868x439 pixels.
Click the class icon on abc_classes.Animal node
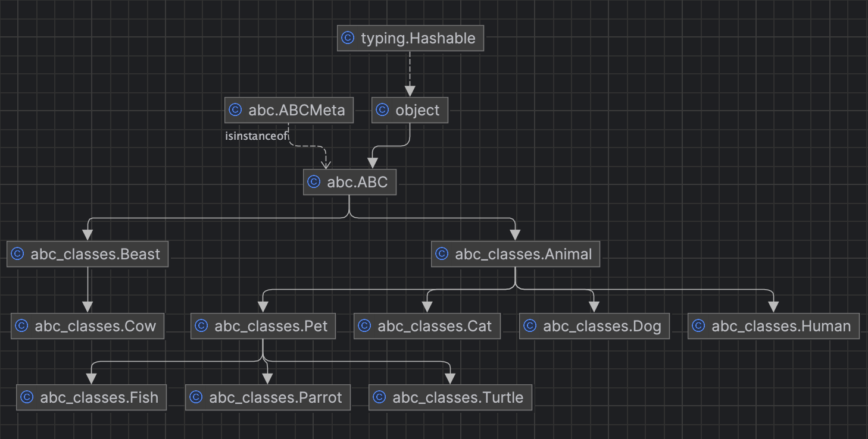[x=441, y=254]
